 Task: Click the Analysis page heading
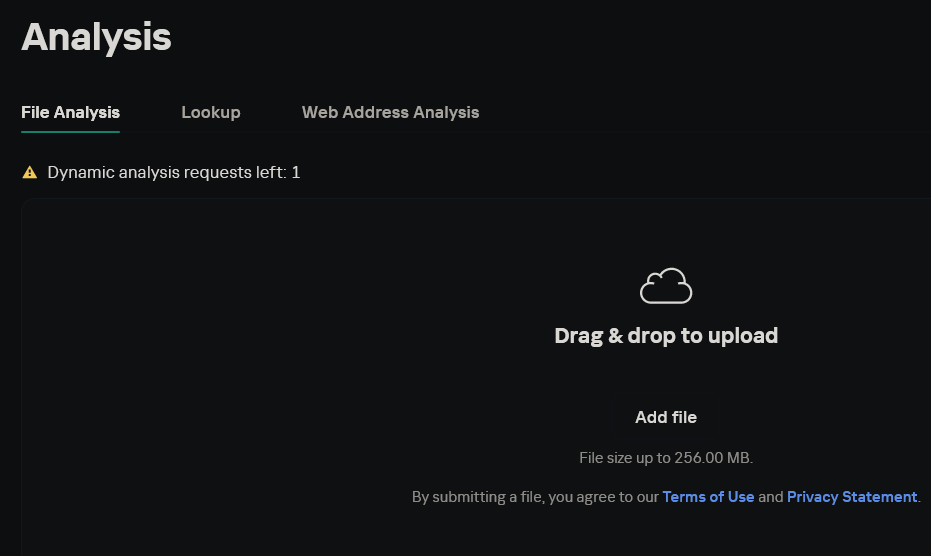pos(96,38)
